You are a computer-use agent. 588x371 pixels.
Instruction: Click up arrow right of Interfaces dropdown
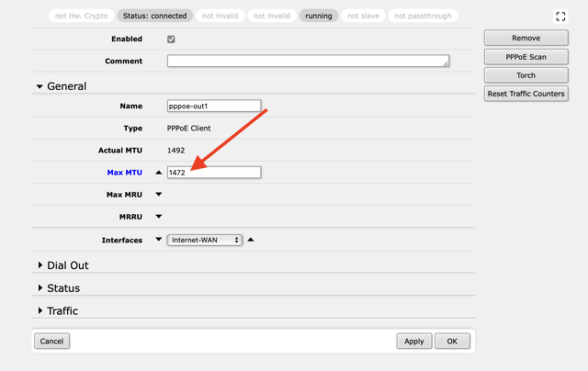tap(251, 240)
